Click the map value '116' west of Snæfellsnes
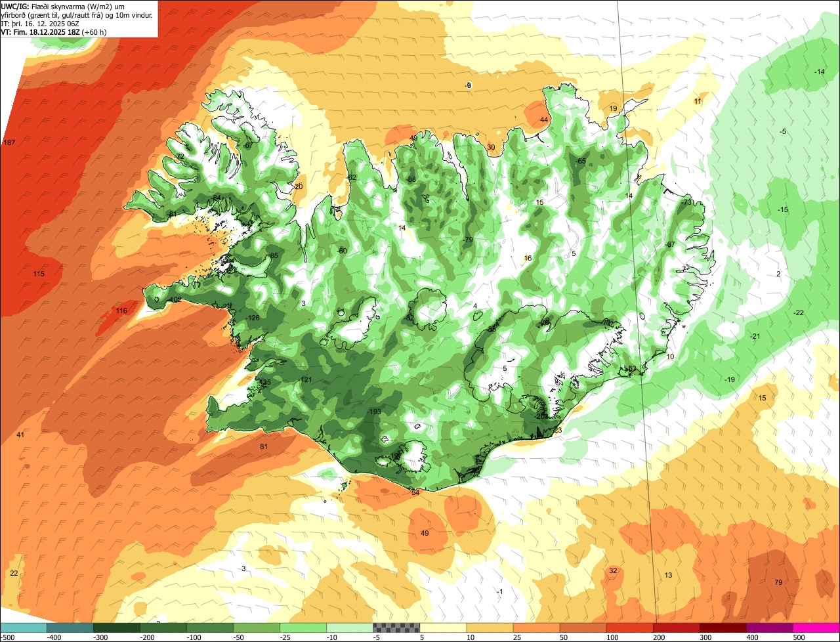This screenshot has height=642, width=840. 121,310
